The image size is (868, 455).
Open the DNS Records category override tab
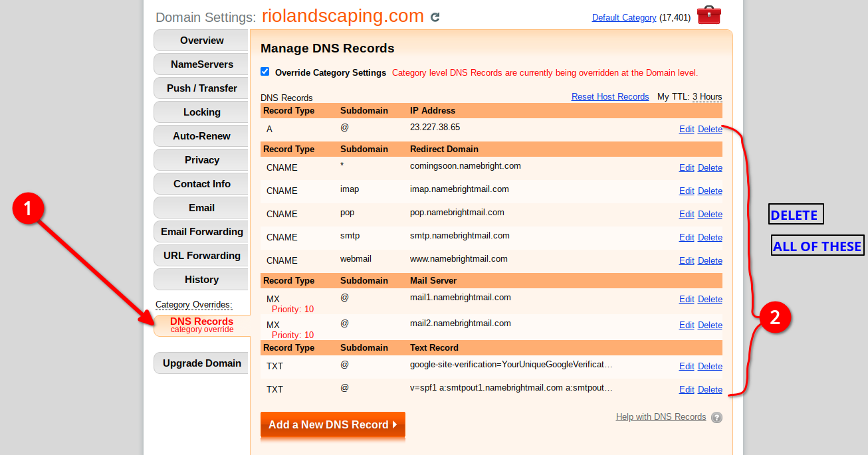pyautogui.click(x=201, y=325)
